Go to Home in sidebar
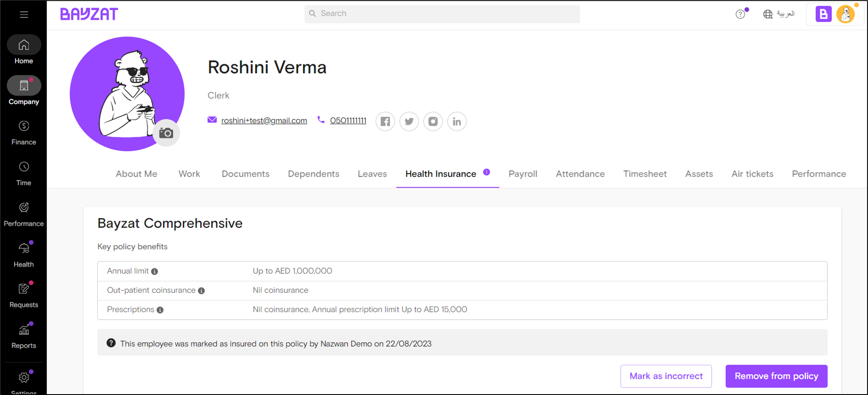Image resolution: width=868 pixels, height=395 pixels. click(24, 50)
